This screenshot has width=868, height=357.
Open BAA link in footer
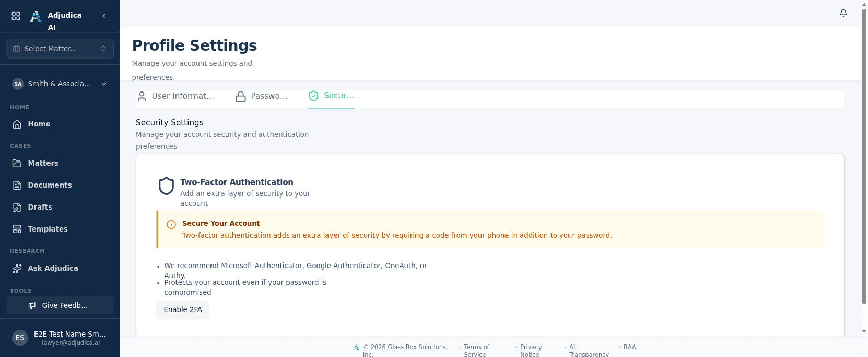[630, 347]
